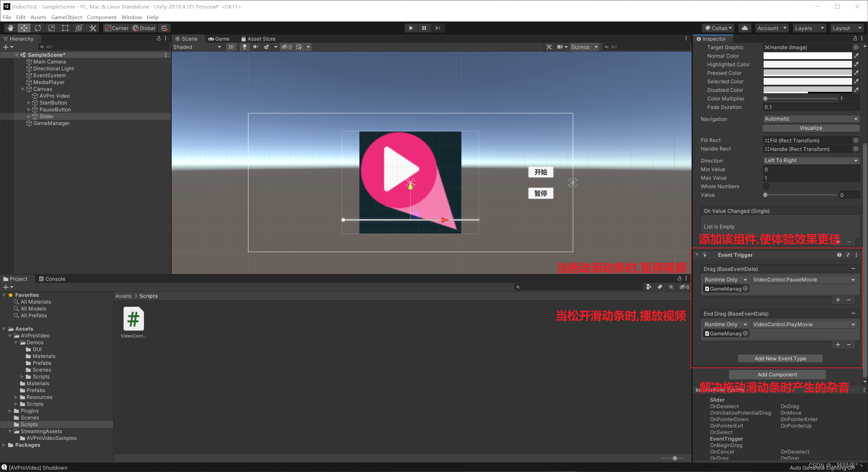Toggle 2D scene view mode
The image size is (868, 472).
coord(231,47)
